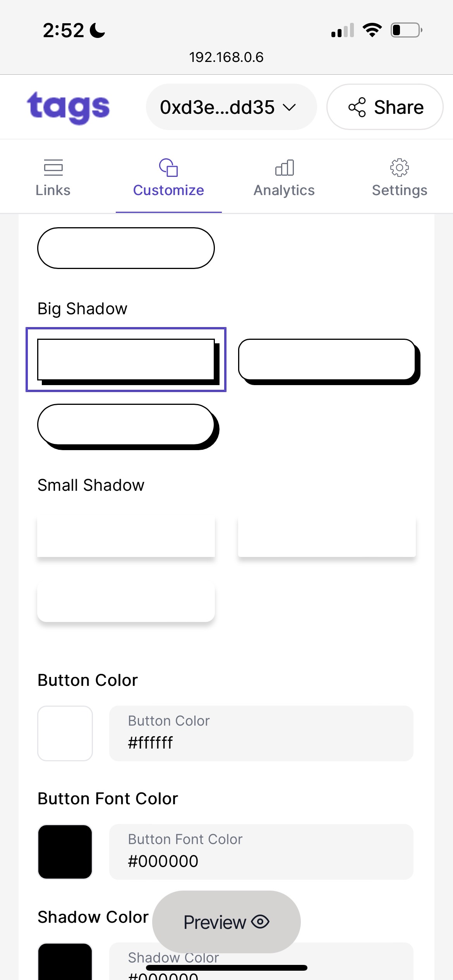The image size is (453, 980).
Task: Open the black Button Font Color swatch
Action: pyautogui.click(x=65, y=852)
